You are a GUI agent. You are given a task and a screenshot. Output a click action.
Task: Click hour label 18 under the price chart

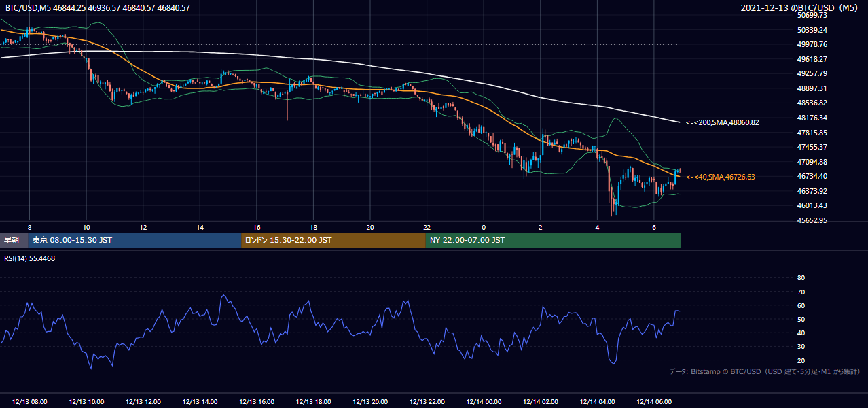tap(313, 227)
